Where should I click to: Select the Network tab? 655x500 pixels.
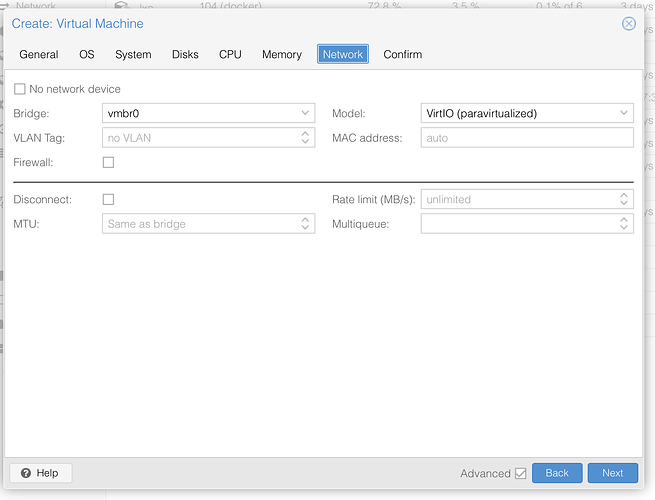[343, 54]
